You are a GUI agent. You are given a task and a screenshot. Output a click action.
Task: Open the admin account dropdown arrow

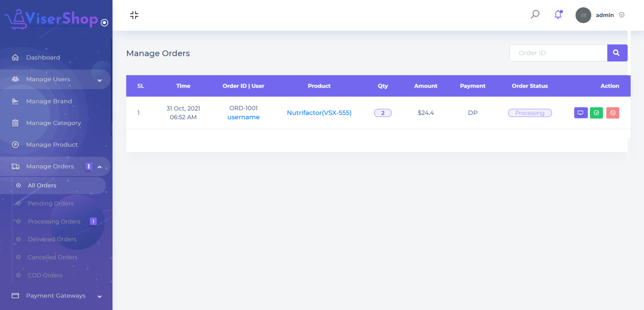coord(621,15)
